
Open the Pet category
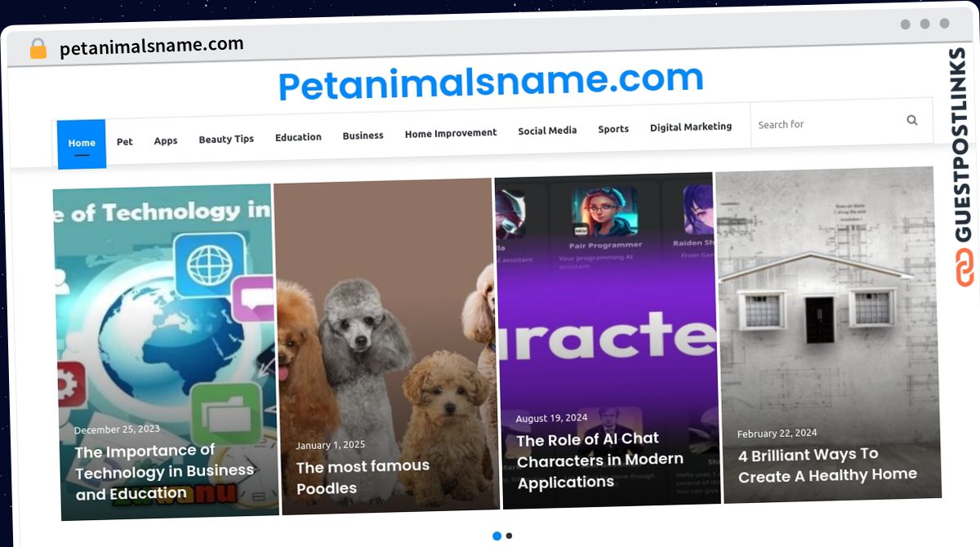[125, 141]
